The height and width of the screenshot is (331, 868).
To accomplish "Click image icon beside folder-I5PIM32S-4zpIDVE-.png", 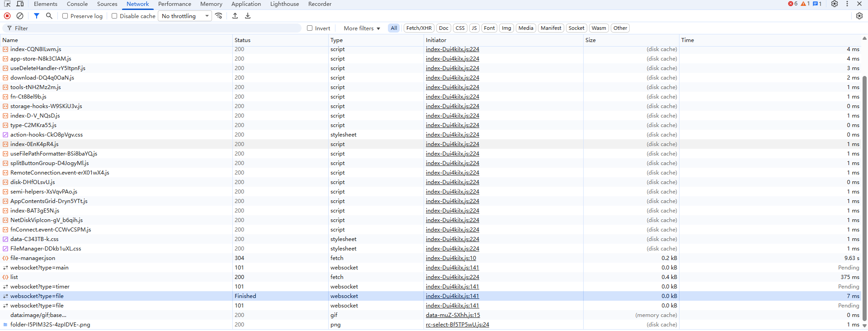I will coord(5,325).
